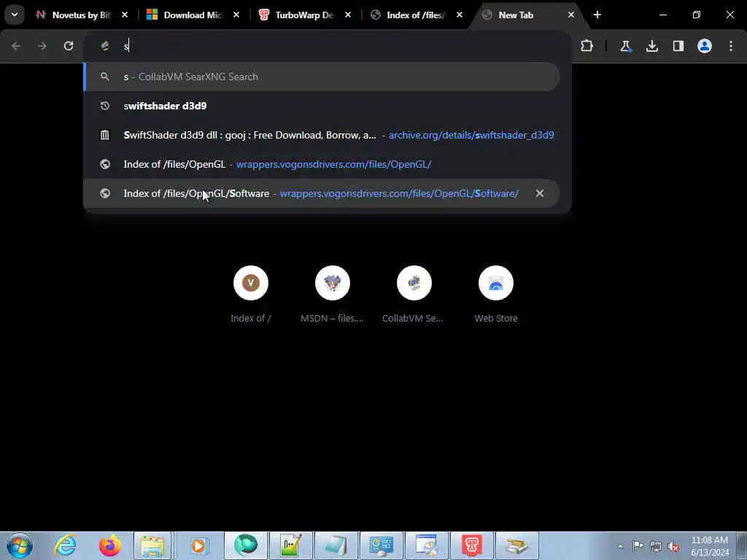747x560 pixels.
Task: Launch Firefox from taskbar
Action: pos(109,545)
